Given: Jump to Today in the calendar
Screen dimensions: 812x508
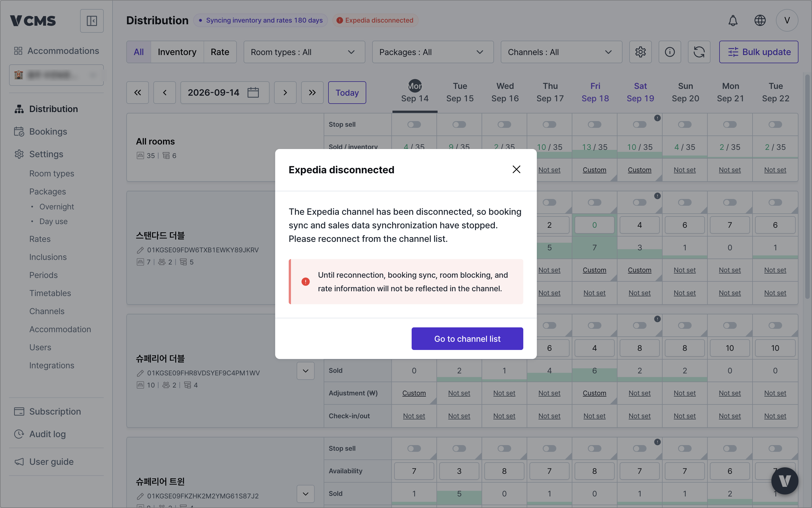Looking at the screenshot, I should click(x=347, y=93).
